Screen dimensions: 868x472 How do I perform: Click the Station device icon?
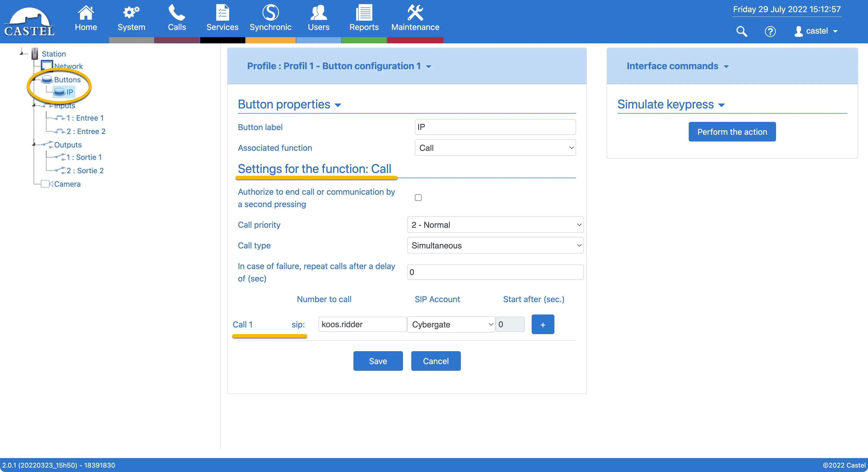tap(35, 53)
